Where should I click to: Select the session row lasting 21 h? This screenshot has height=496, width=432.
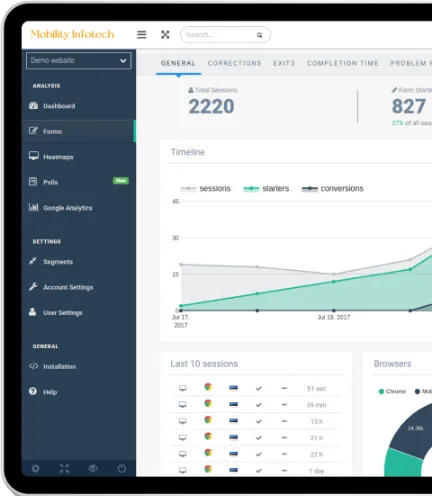[x=256, y=437]
